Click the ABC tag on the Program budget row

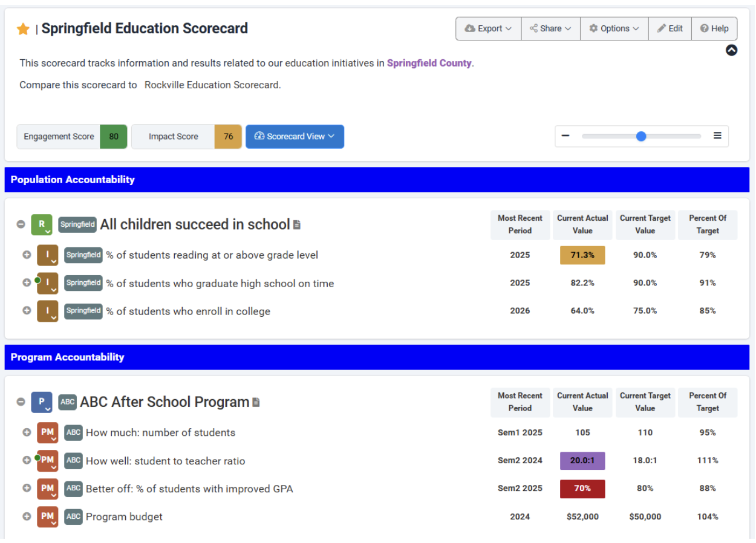[x=73, y=516]
